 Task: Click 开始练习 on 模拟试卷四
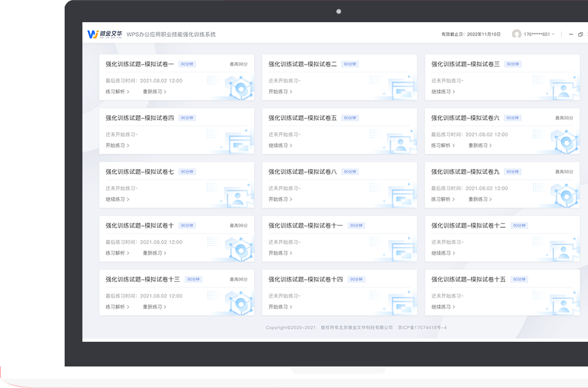click(117, 146)
